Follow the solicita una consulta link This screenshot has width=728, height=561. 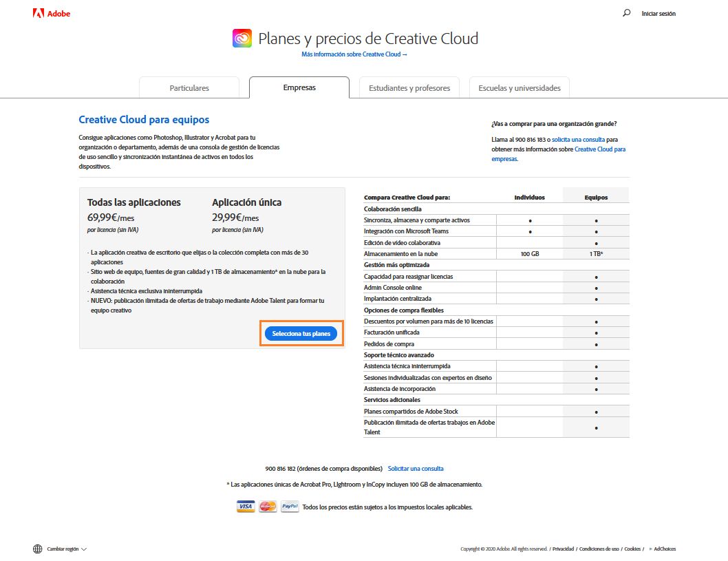(578, 139)
